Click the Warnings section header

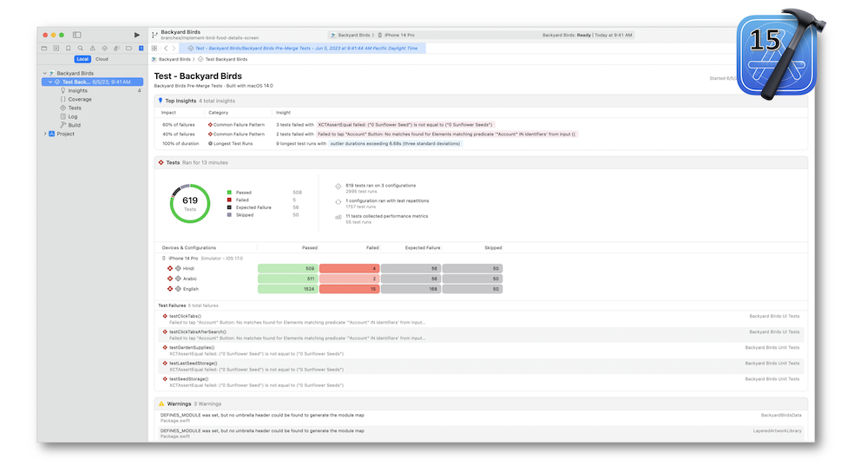[x=481, y=404]
